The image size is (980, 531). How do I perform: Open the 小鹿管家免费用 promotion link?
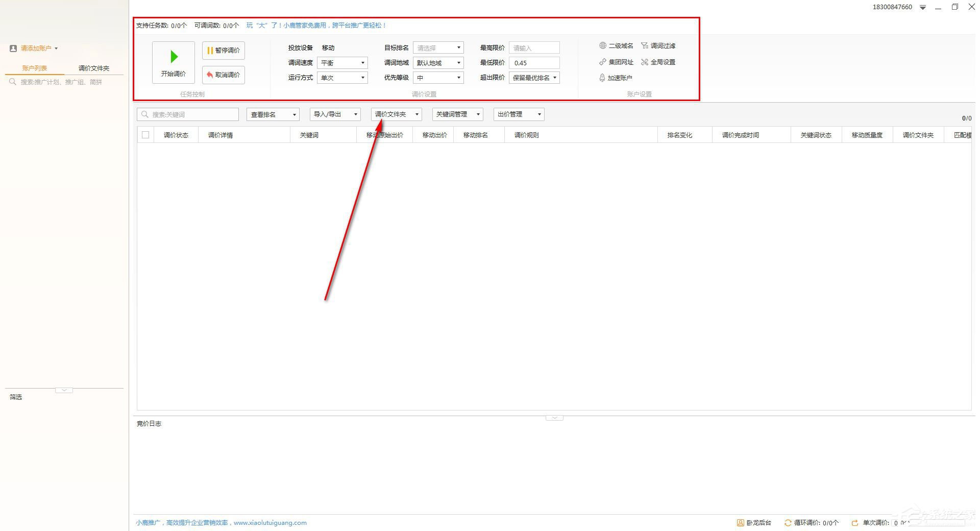pos(316,26)
